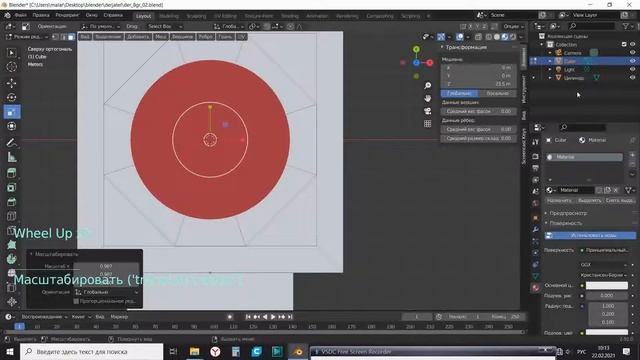Open the GGX distribution dropdown
This screenshot has height=360, width=640.
603,264
